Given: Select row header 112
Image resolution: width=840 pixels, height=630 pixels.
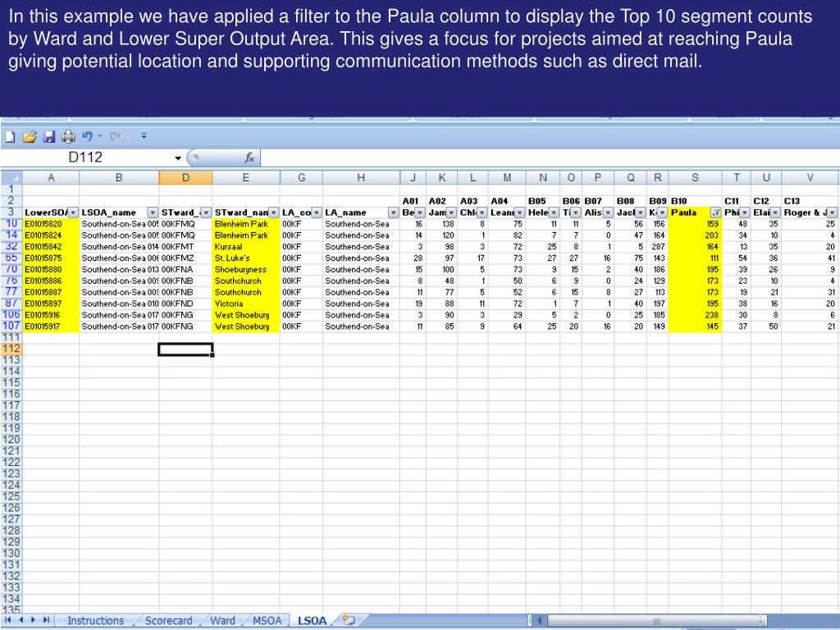Looking at the screenshot, I should [11, 349].
